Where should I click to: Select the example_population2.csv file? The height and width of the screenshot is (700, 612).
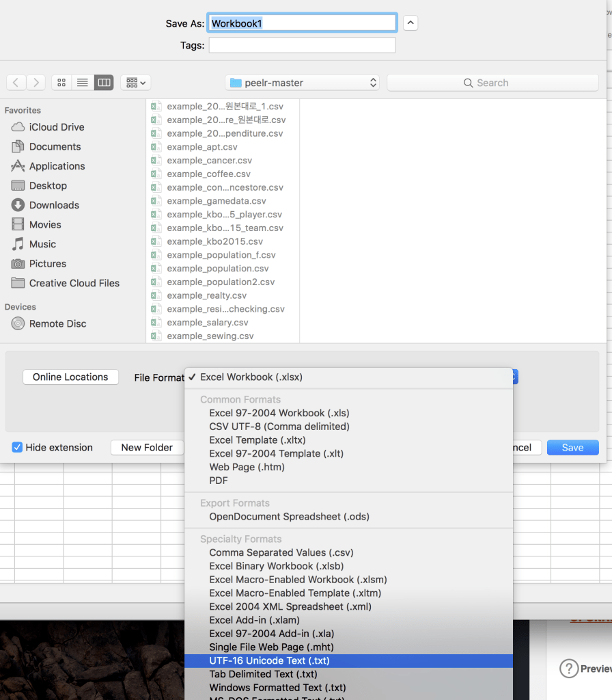[x=221, y=282]
